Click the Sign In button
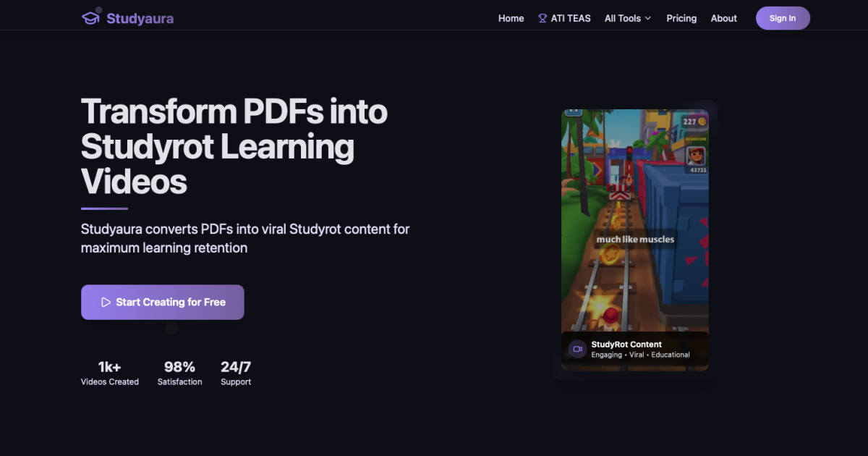This screenshot has width=868, height=456. (x=783, y=18)
